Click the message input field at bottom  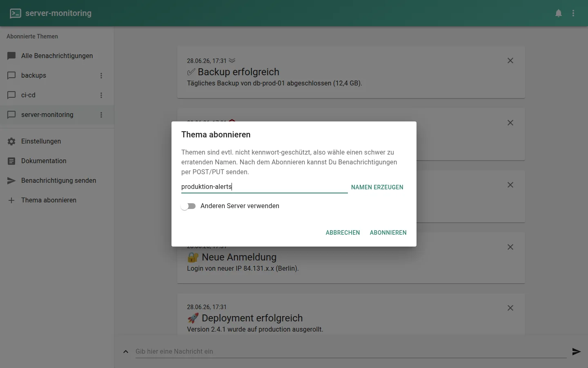[351, 352]
